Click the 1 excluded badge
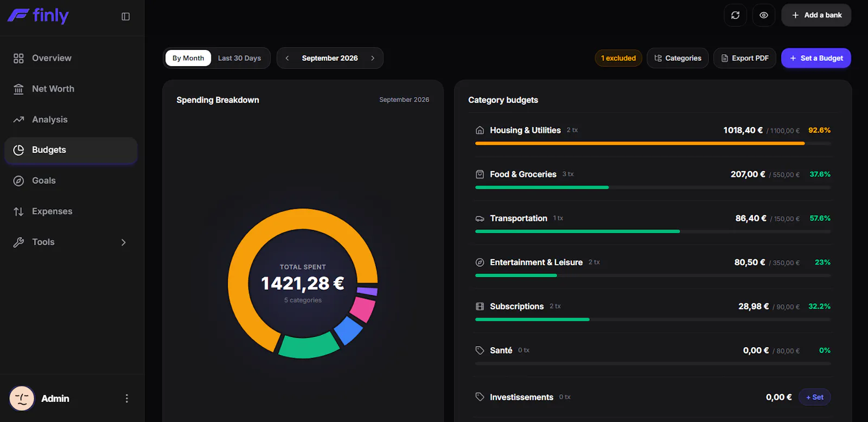This screenshot has width=868, height=422. coord(618,58)
